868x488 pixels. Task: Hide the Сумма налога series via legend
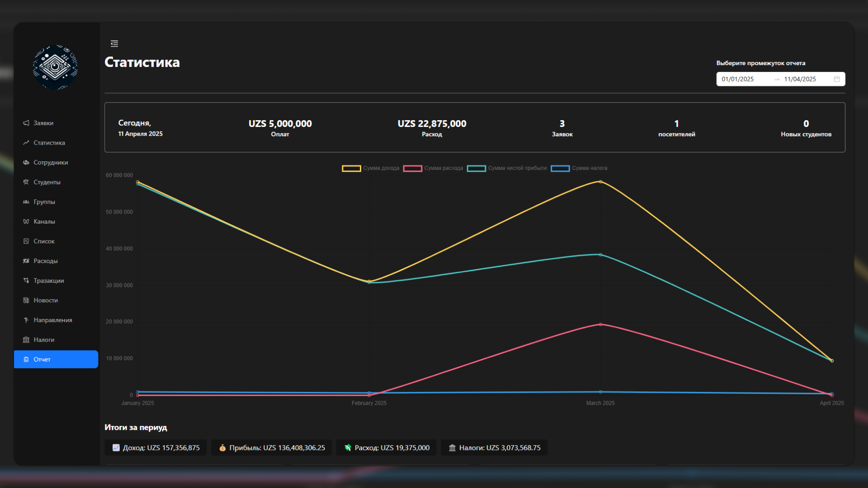579,168
